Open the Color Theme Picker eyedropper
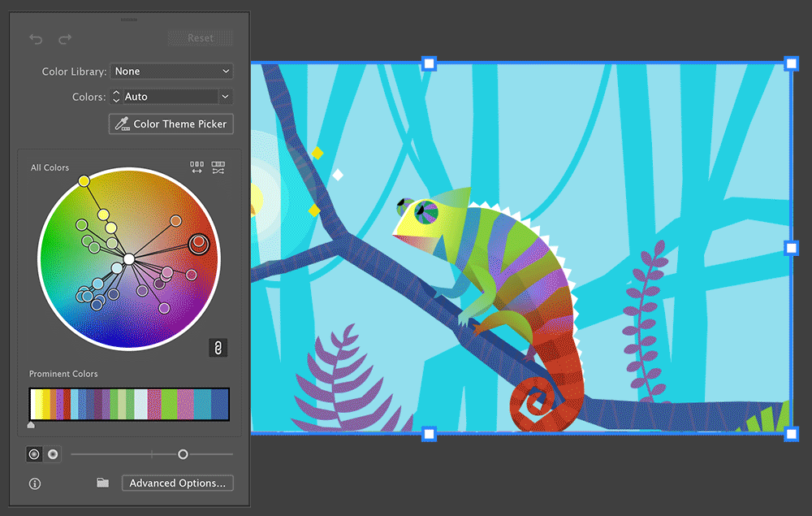The height and width of the screenshot is (516, 812). click(171, 124)
